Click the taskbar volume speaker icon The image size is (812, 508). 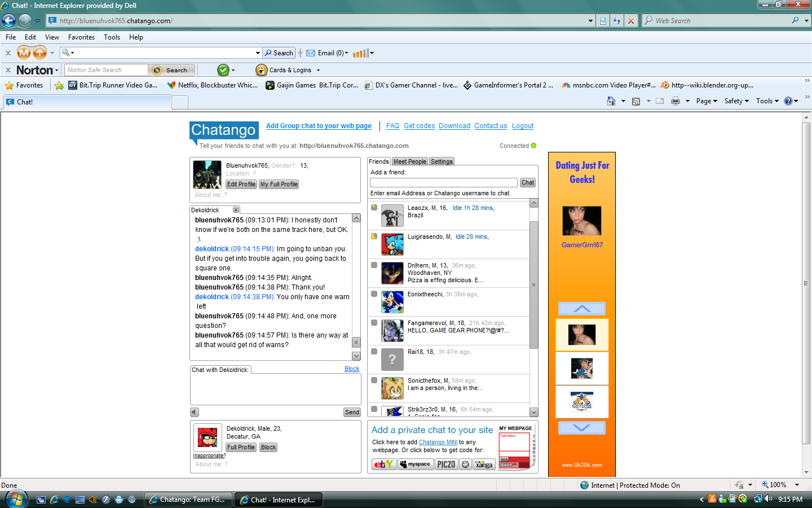click(x=769, y=499)
